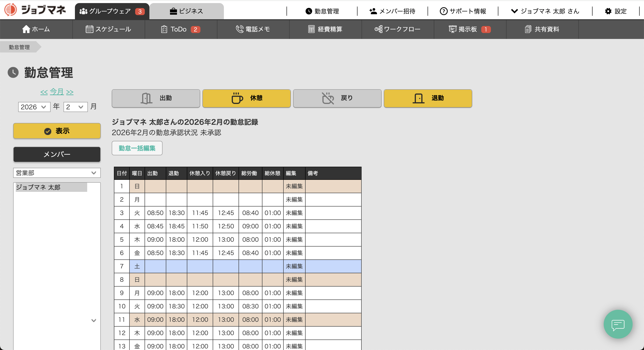Toggle the 退勤 clock-out button

point(428,98)
